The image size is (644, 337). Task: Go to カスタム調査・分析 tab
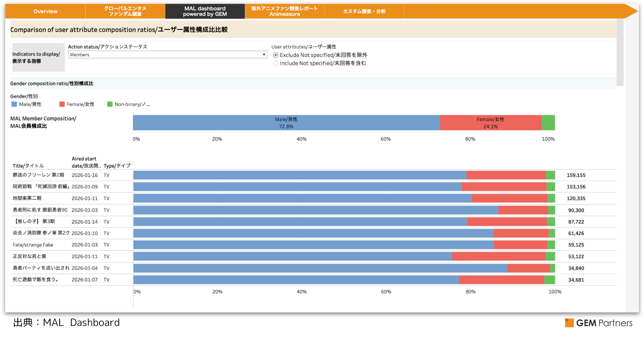pyautogui.click(x=364, y=11)
